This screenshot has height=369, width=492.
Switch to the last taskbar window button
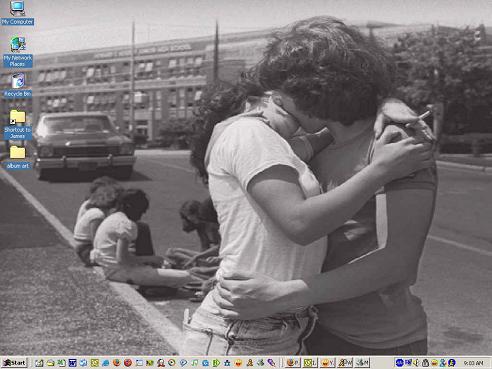coord(362,363)
